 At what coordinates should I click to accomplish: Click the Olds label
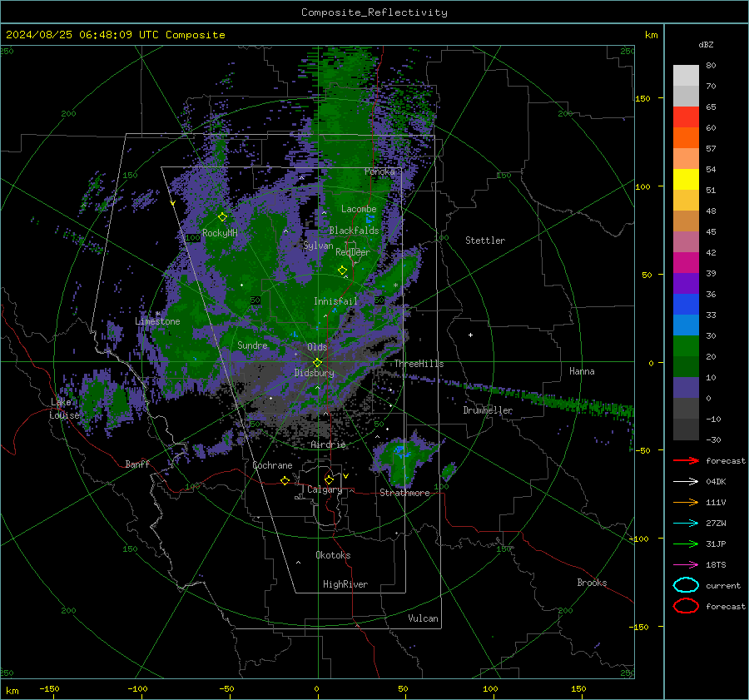click(x=317, y=347)
